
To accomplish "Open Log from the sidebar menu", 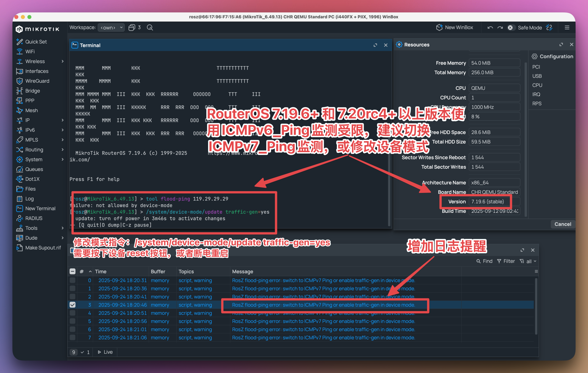I will 29,199.
